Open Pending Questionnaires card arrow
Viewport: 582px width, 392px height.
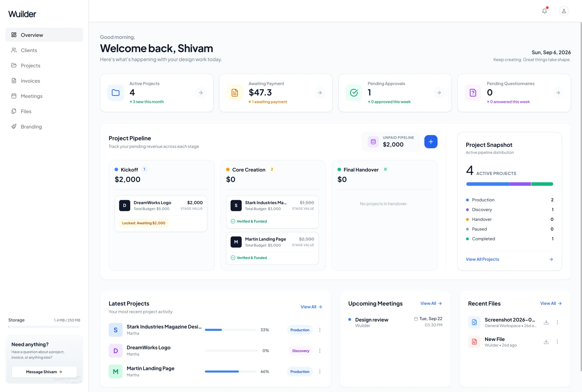558,93
